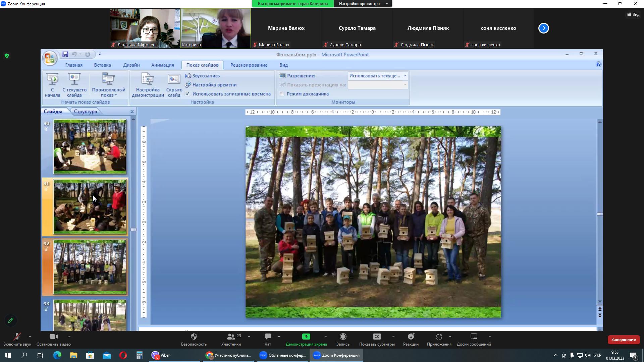Unmute with 'Включить звук' button
The height and width of the screenshot is (362, 644).
click(17, 337)
